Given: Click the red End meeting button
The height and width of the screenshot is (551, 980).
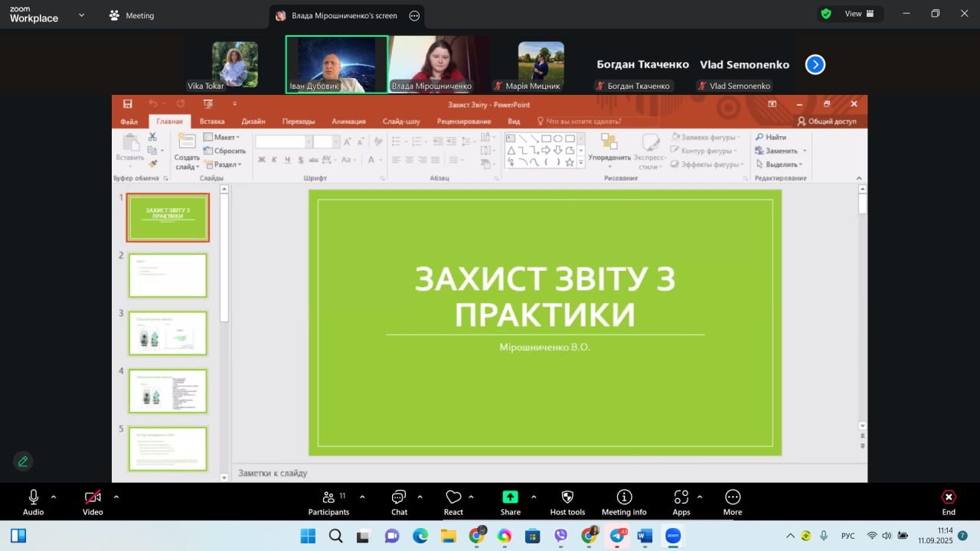Looking at the screenshot, I should 948,498.
